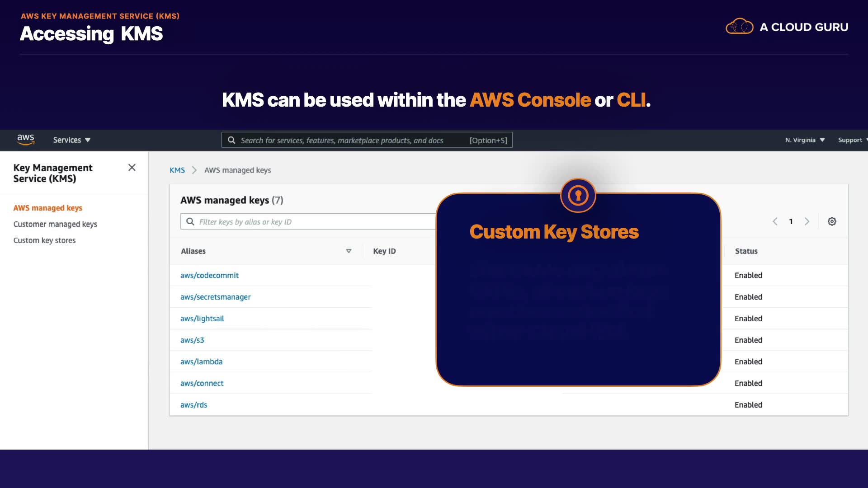Viewport: 868px width, 488px height.
Task: Open Custom key stores in sidebar
Action: (44, 240)
